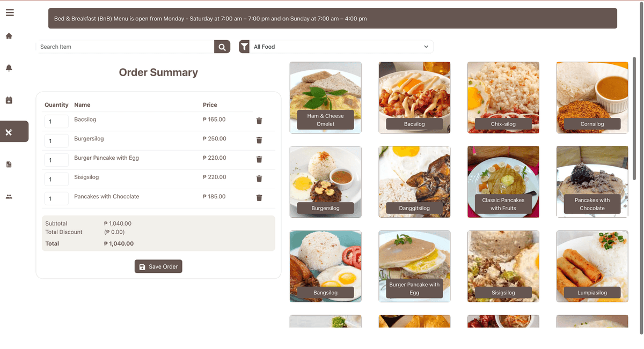Screen dimensions: 644x349
Task: Focus the Search Item field
Action: 125,47
